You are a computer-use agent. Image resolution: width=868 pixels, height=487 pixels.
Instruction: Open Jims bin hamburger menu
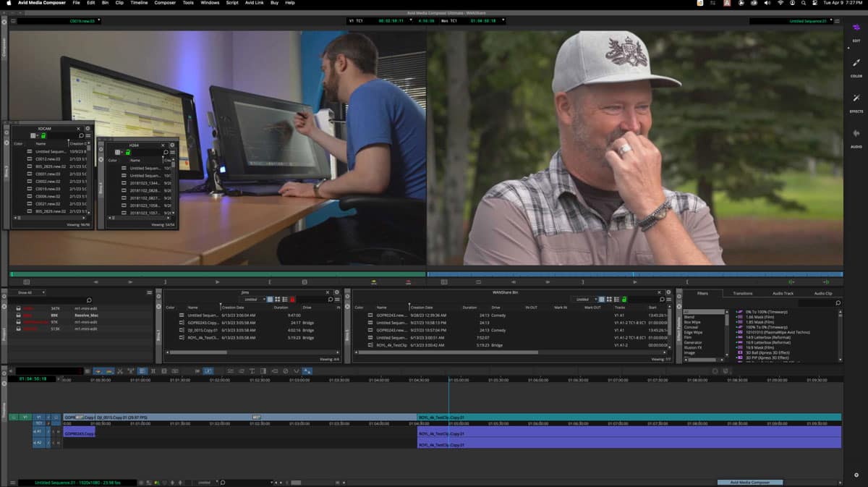337,299
